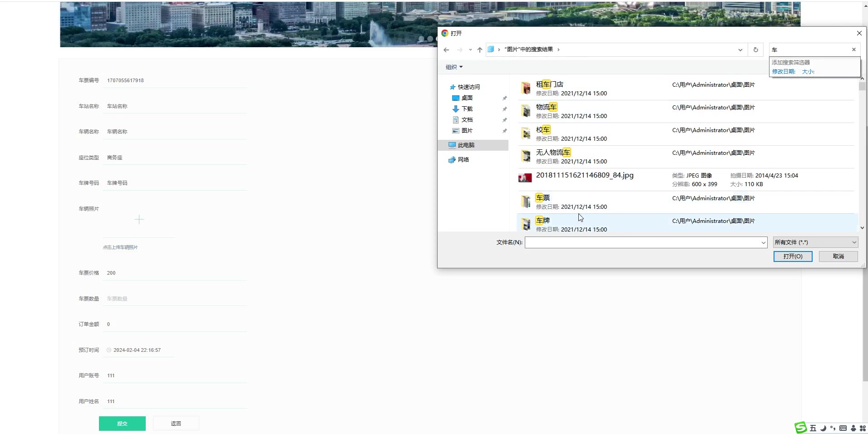Open the 预订时间 date-time picker

point(138,350)
